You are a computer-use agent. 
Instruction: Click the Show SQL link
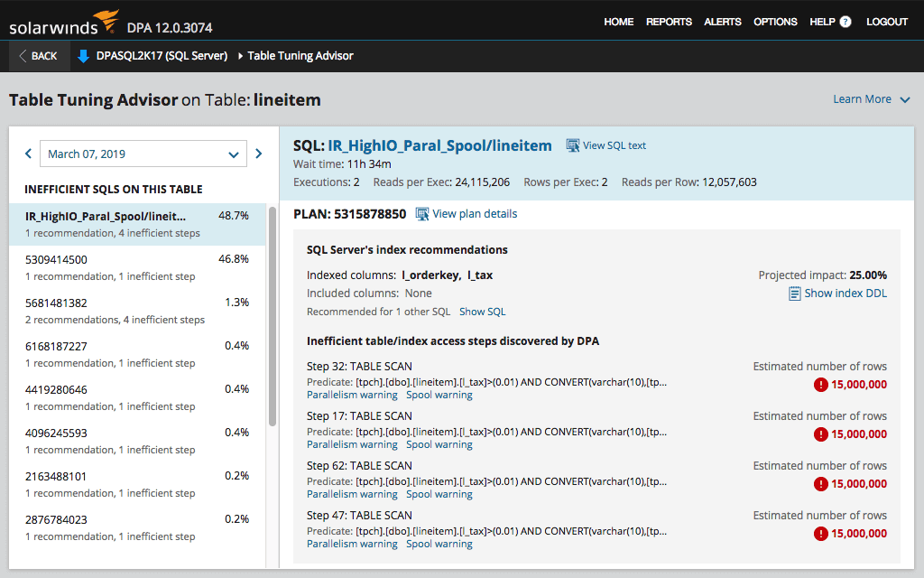tap(482, 311)
